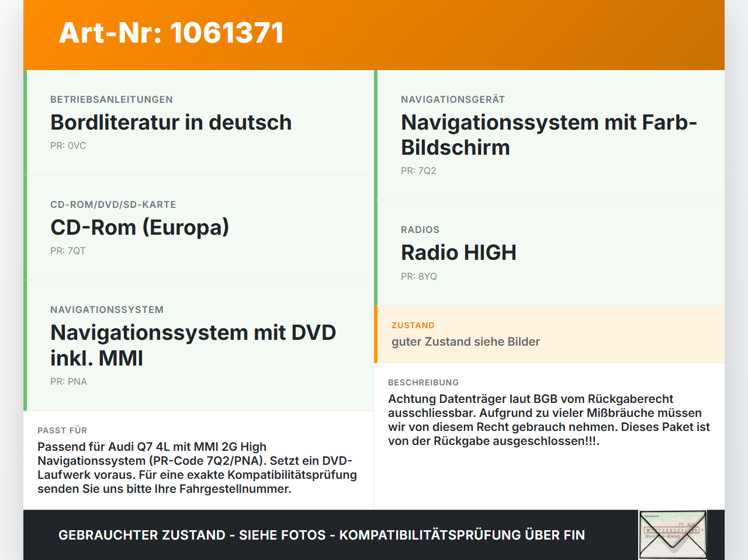Viewport: 748px width, 560px height.
Task: Select the Art-Nr: 1061371 heading
Action: point(171,33)
